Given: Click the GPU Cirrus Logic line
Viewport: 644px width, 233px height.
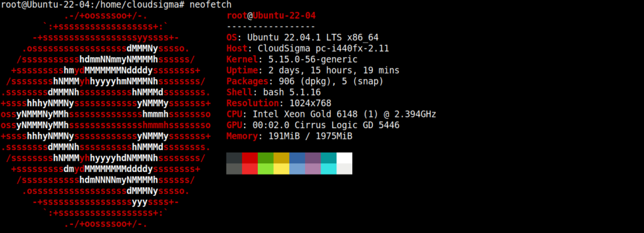Looking at the screenshot, I should [313, 125].
